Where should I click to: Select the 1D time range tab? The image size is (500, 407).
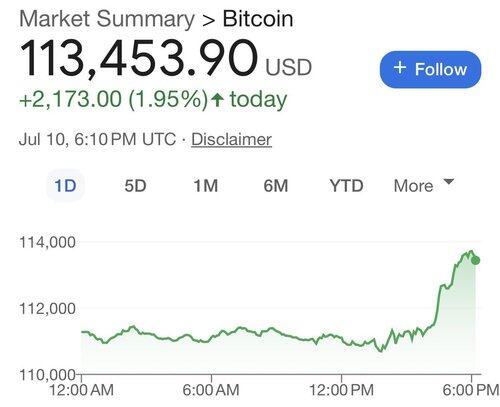pyautogui.click(x=65, y=185)
